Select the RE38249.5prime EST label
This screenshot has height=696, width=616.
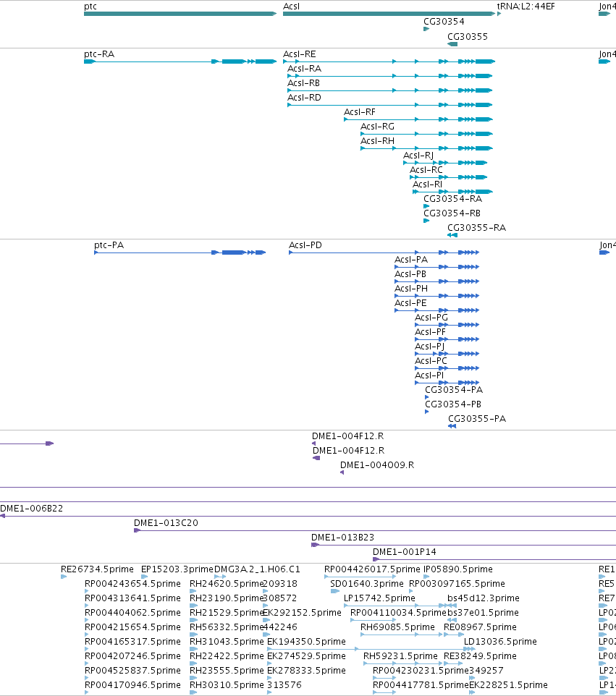[480, 655]
